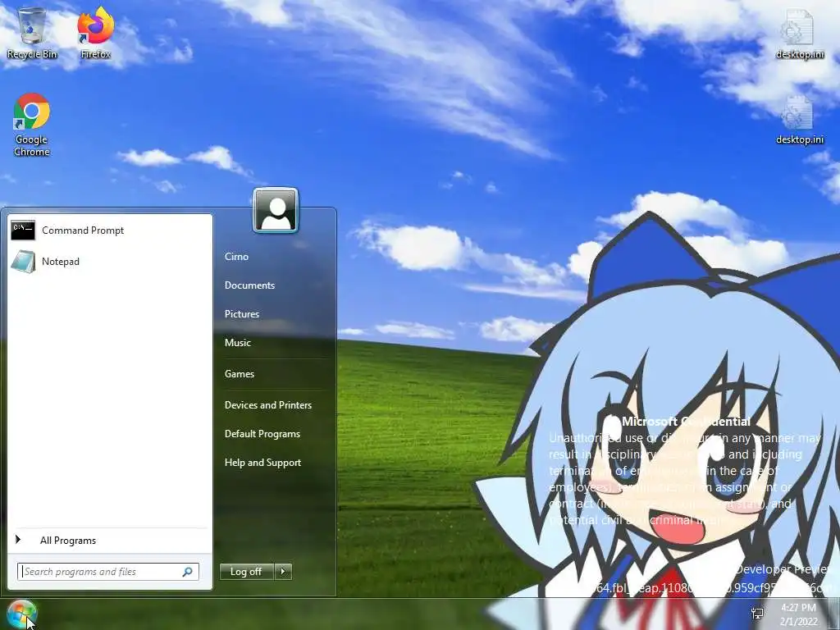Open Pictures from the Start menu

click(242, 314)
